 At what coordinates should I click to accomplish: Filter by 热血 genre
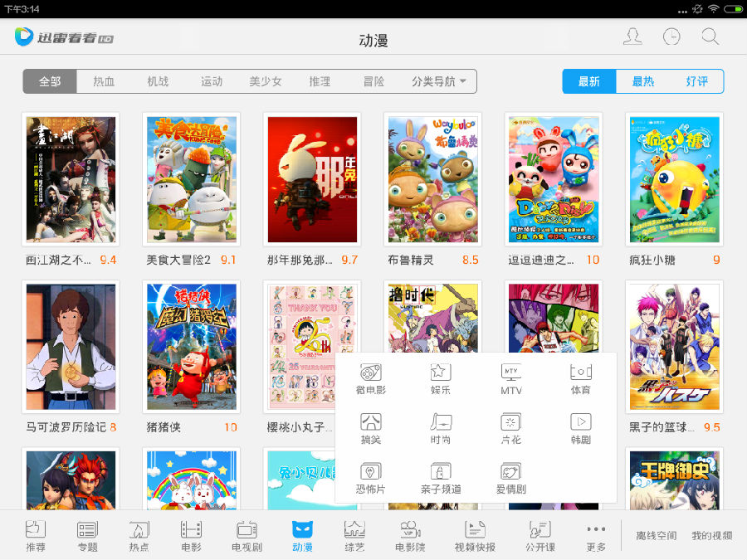tap(104, 81)
